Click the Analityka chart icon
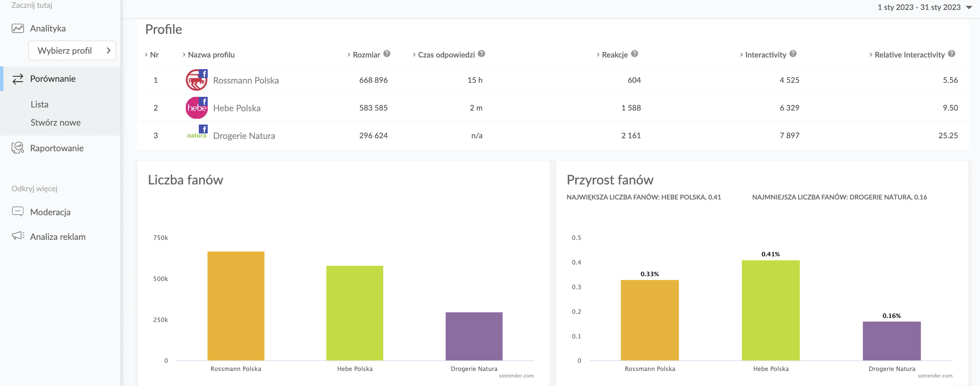 [x=17, y=28]
